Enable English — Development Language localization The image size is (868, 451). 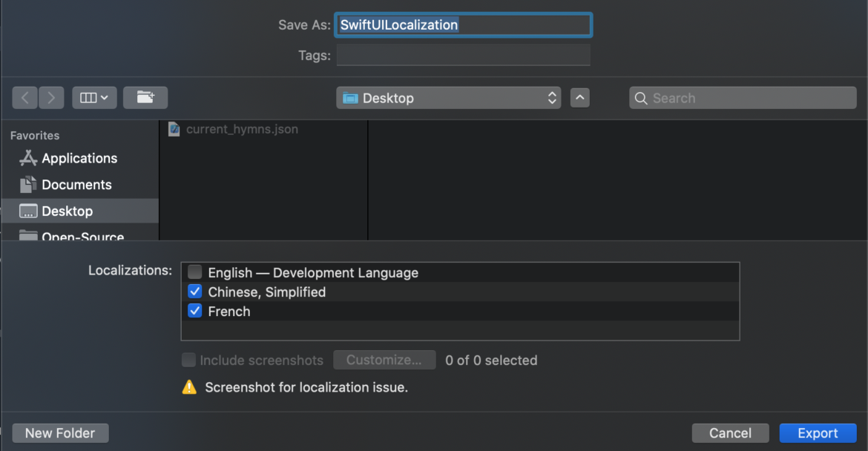point(194,271)
